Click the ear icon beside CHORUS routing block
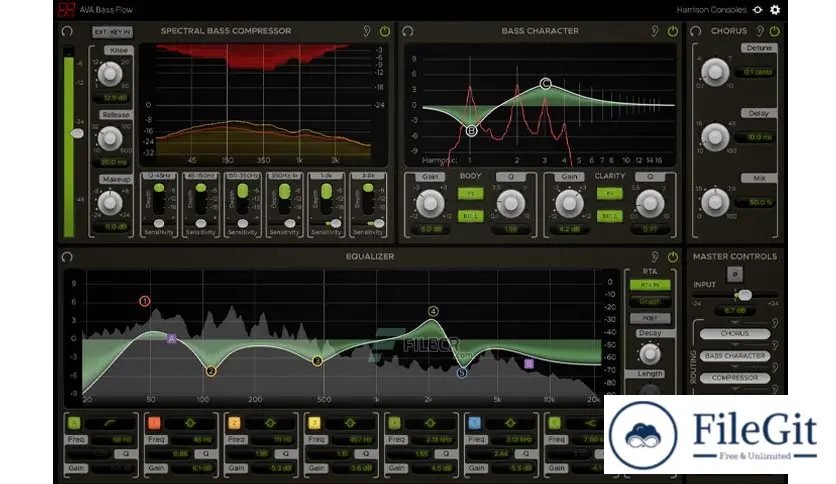 coord(775,323)
